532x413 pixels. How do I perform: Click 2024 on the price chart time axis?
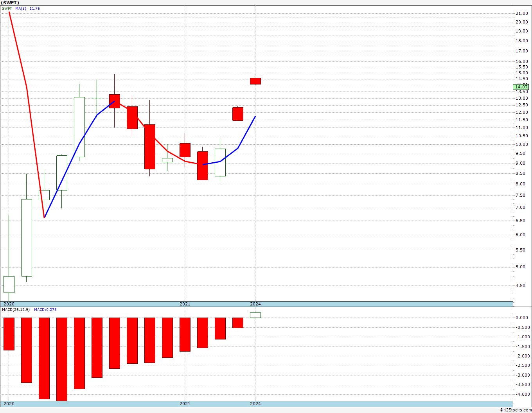tap(255, 304)
